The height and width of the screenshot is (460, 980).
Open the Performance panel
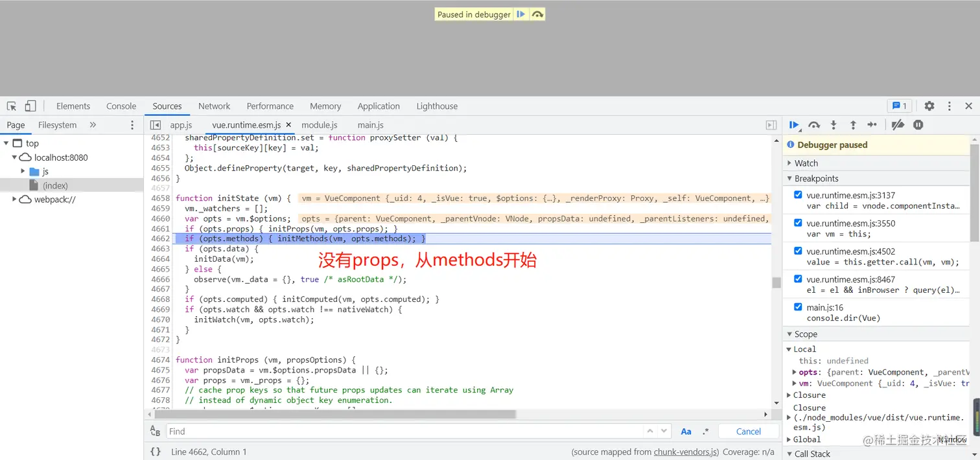tap(270, 106)
